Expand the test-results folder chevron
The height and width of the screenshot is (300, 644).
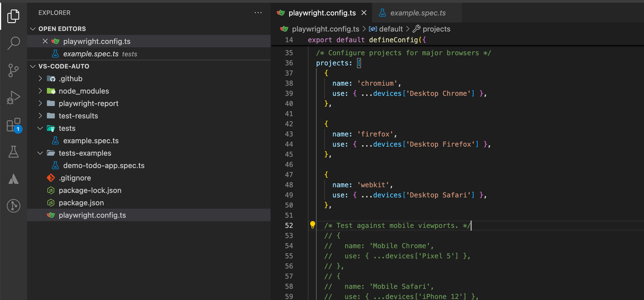tap(41, 116)
